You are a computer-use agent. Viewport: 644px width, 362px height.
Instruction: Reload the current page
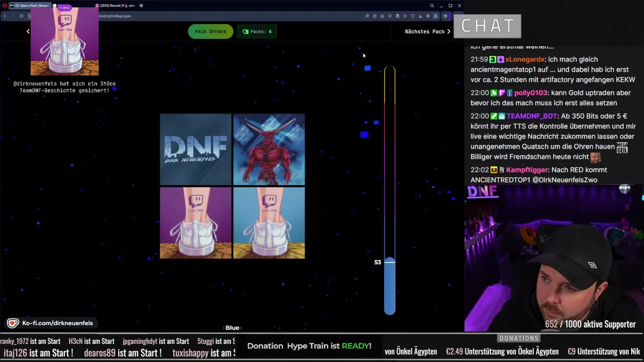pyautogui.click(x=21, y=16)
